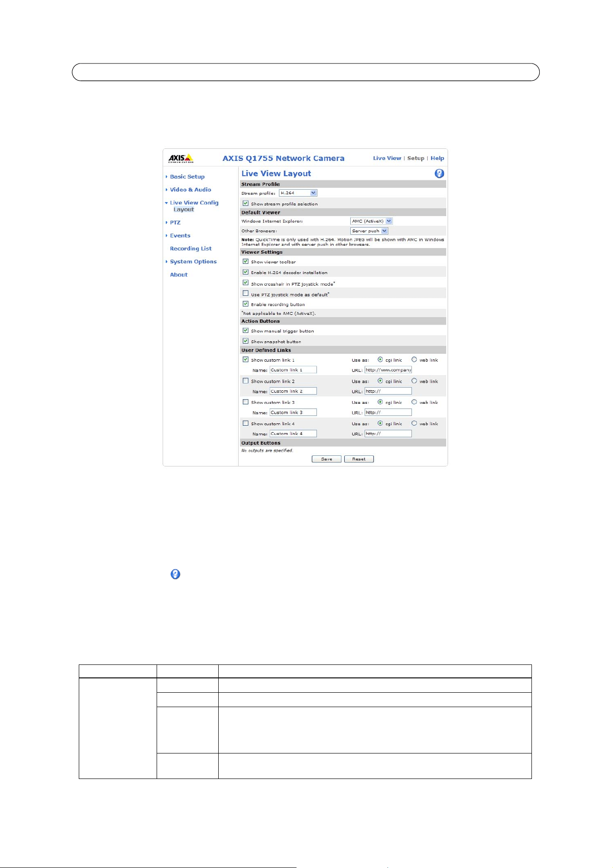Focus the URL field for custom link 4
Viewport: 613px width, 868px height.
coord(388,434)
